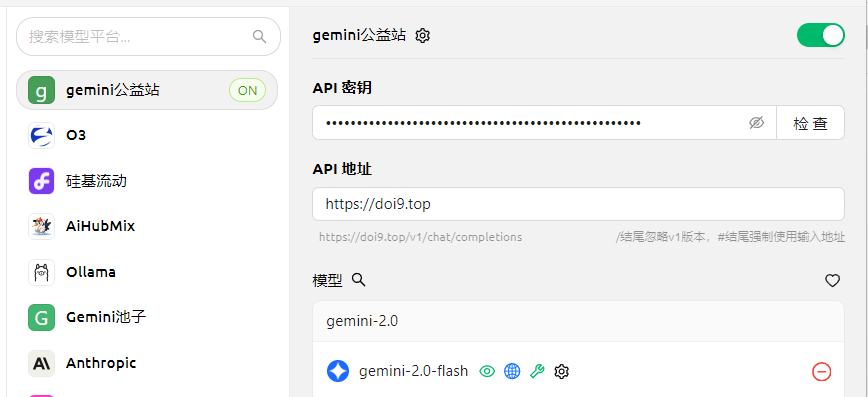The height and width of the screenshot is (397, 868).
Task: Click the API 地址 input field
Action: click(x=578, y=204)
